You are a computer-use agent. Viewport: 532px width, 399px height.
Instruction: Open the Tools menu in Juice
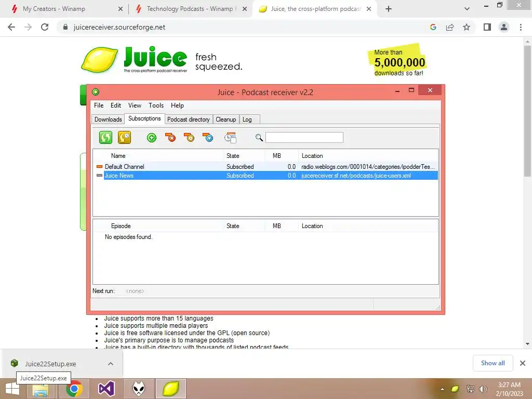(156, 105)
